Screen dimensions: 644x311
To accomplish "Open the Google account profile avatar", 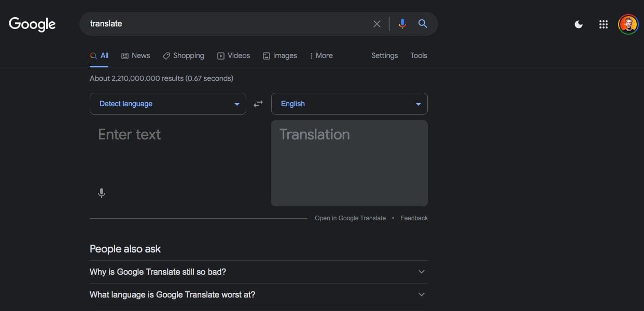I will pyautogui.click(x=628, y=24).
